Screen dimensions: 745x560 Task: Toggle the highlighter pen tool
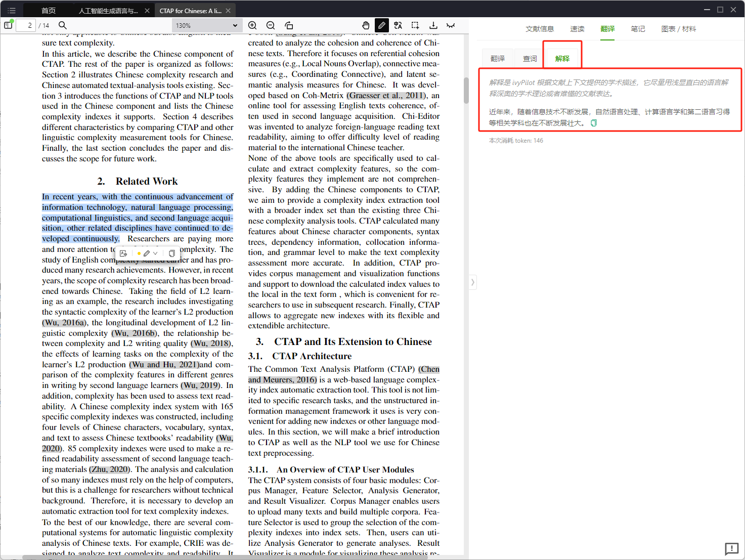(x=382, y=25)
